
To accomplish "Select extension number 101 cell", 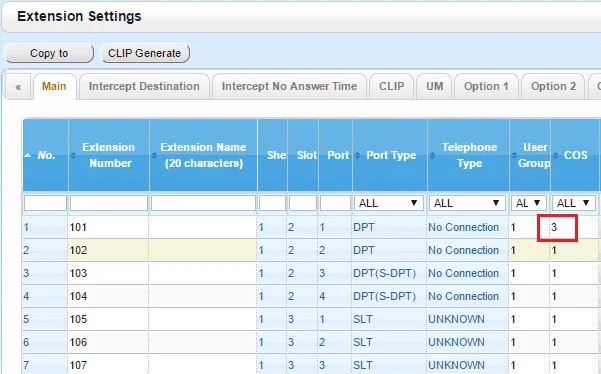I will (108, 227).
